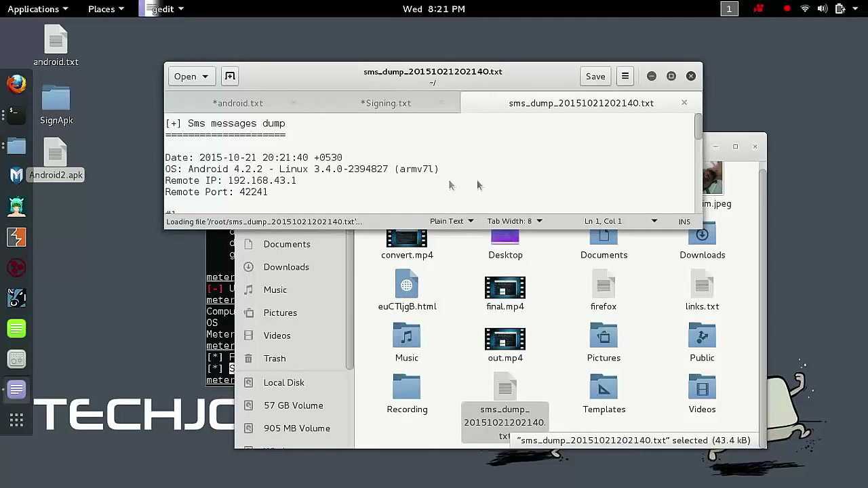The height and width of the screenshot is (488, 868).
Task: Click the red recording indicator dot
Action: (787, 9)
